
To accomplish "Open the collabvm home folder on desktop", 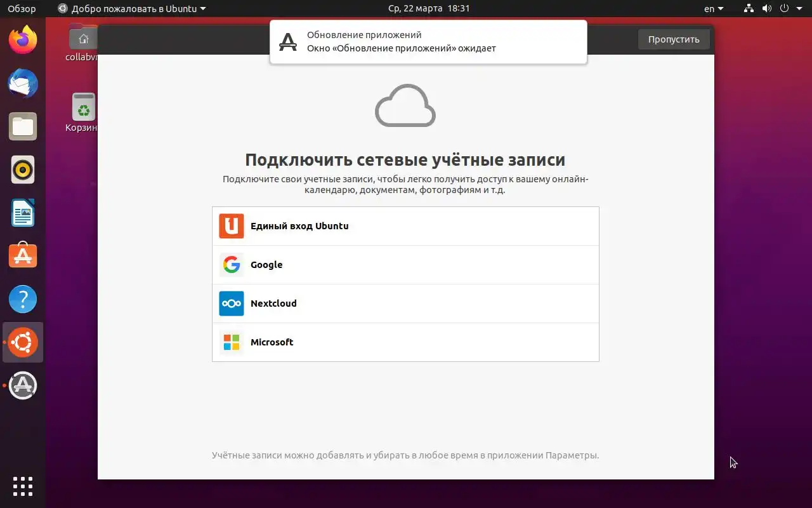I will tap(82, 42).
